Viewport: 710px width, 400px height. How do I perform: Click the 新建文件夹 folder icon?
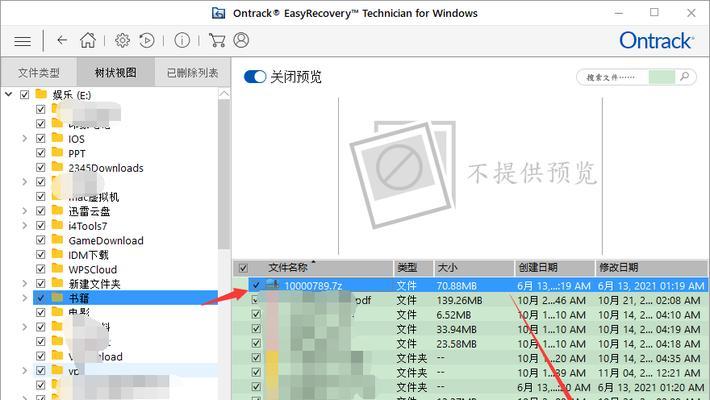pos(57,283)
